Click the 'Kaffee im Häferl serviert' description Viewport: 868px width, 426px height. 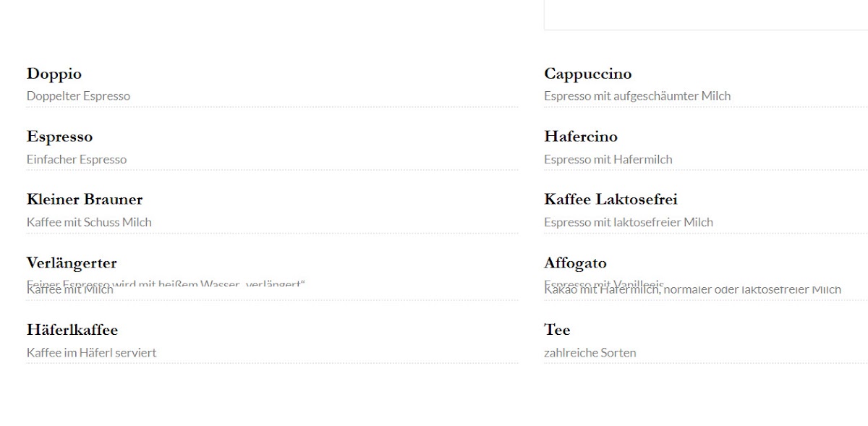pos(91,353)
